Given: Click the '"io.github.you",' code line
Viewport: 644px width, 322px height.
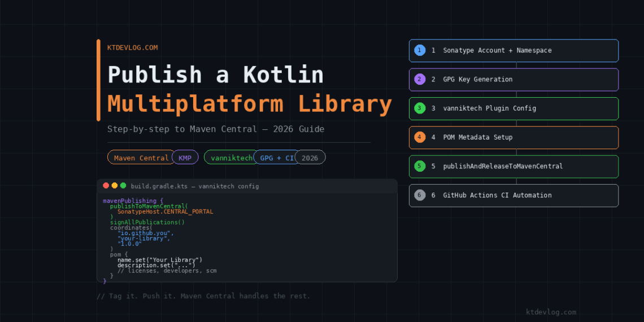Looking at the screenshot, I should click(x=146, y=233).
